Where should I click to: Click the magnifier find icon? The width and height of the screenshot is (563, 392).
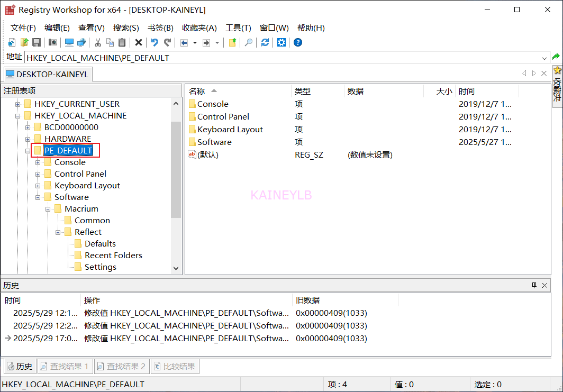point(249,42)
